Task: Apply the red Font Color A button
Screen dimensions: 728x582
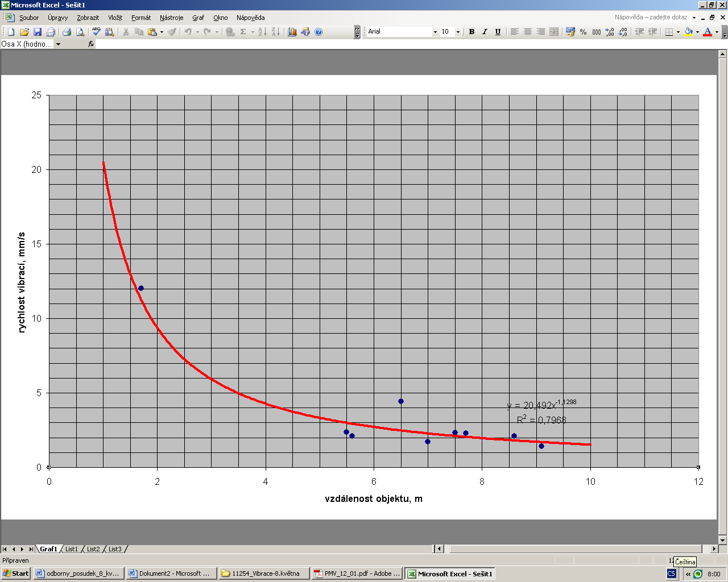Action: (708, 32)
